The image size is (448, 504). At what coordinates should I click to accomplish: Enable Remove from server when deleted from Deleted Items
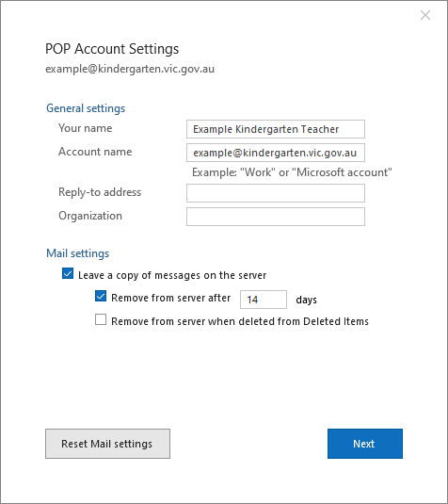point(101,319)
